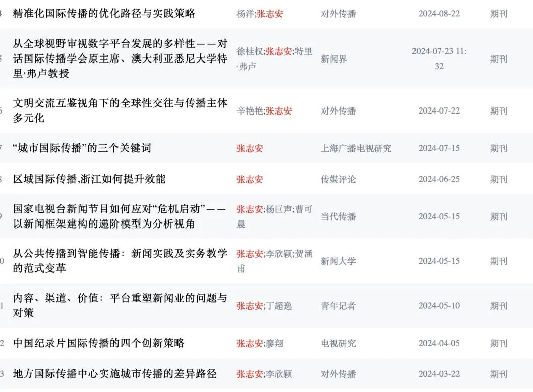533x392 pixels.
Task: Click author 李欣颖 in the 从公共传播到智能传播 row
Action: tap(279, 254)
